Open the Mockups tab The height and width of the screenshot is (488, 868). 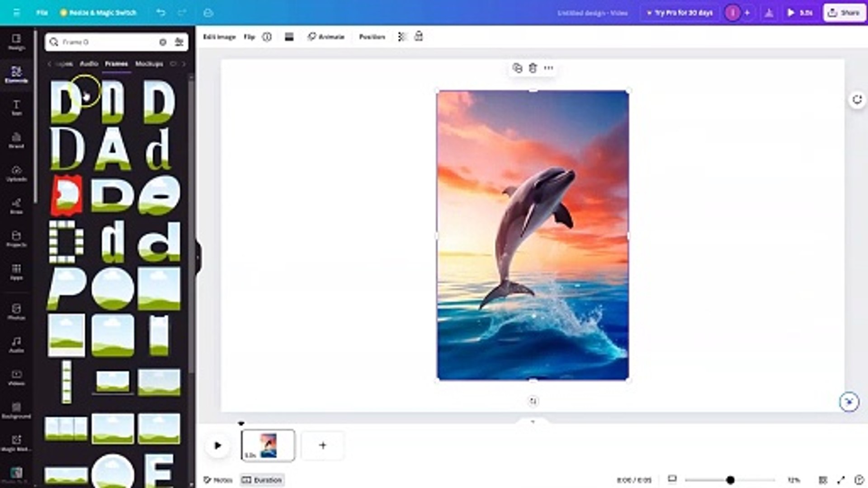149,64
